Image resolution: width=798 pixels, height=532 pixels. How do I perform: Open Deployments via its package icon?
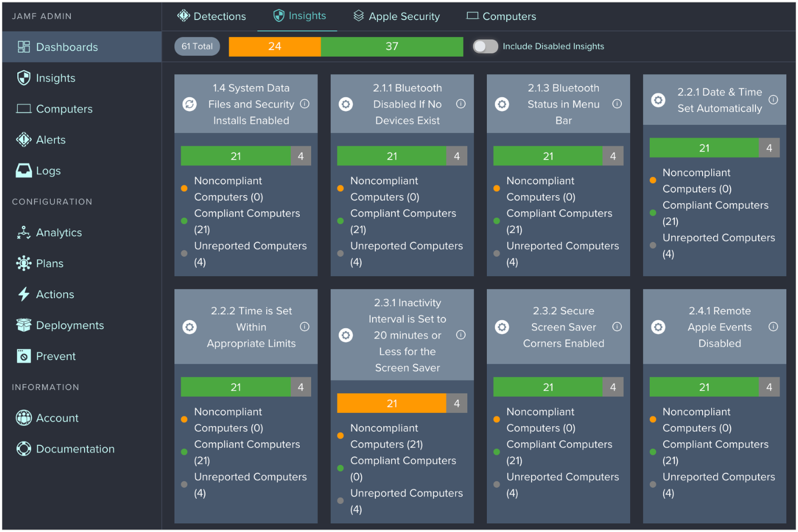coord(24,325)
